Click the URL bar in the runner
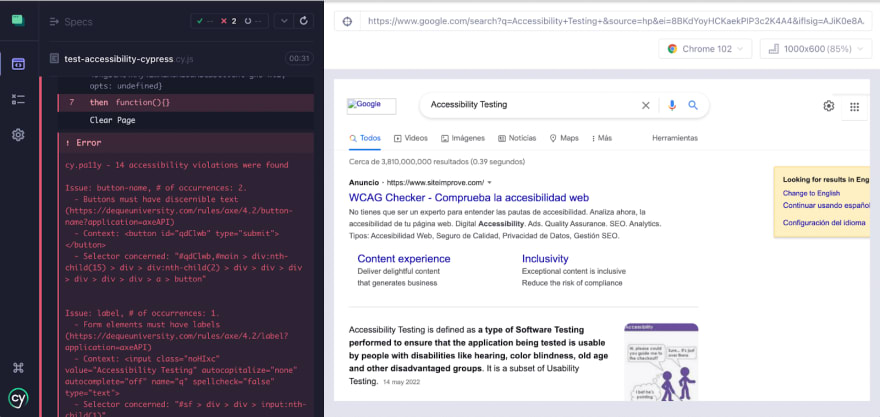The image size is (880, 417). click(616, 21)
